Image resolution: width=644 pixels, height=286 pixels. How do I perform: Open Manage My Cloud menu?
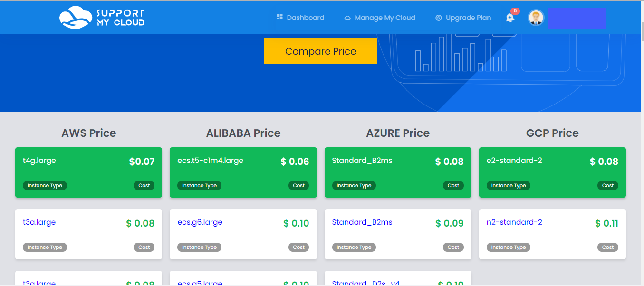384,18
